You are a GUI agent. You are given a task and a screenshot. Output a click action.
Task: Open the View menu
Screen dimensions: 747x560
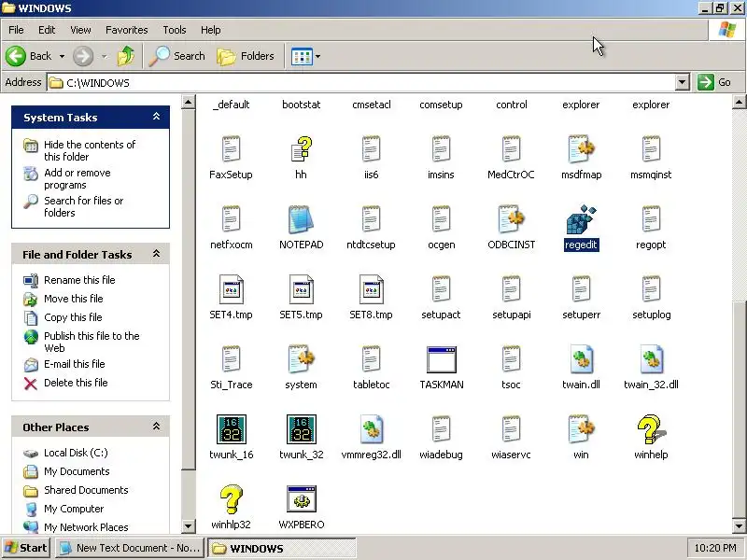pos(80,30)
